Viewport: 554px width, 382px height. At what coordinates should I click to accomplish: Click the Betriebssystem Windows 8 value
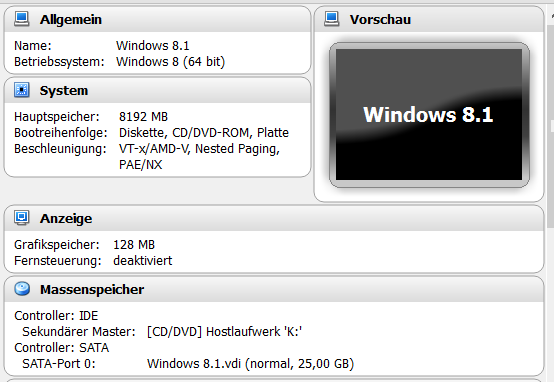coord(171,62)
